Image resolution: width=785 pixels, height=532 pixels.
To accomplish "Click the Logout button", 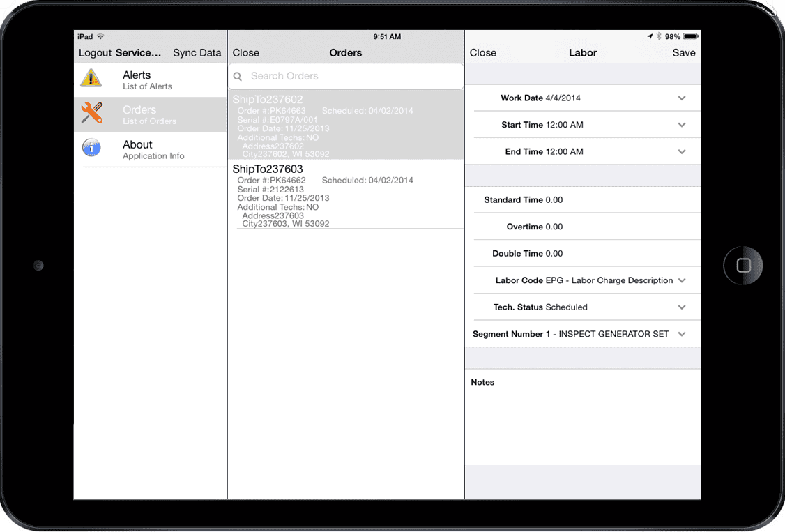I will pyautogui.click(x=95, y=53).
